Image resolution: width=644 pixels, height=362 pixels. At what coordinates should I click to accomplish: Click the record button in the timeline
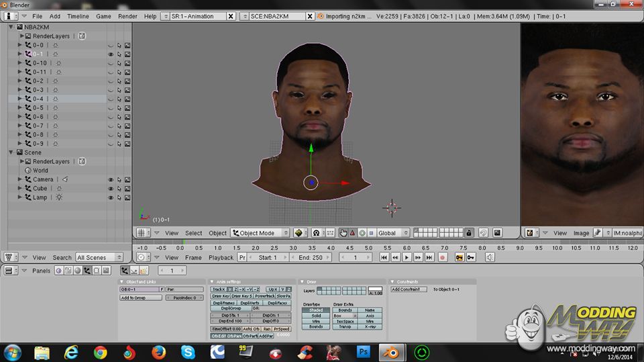(x=442, y=257)
